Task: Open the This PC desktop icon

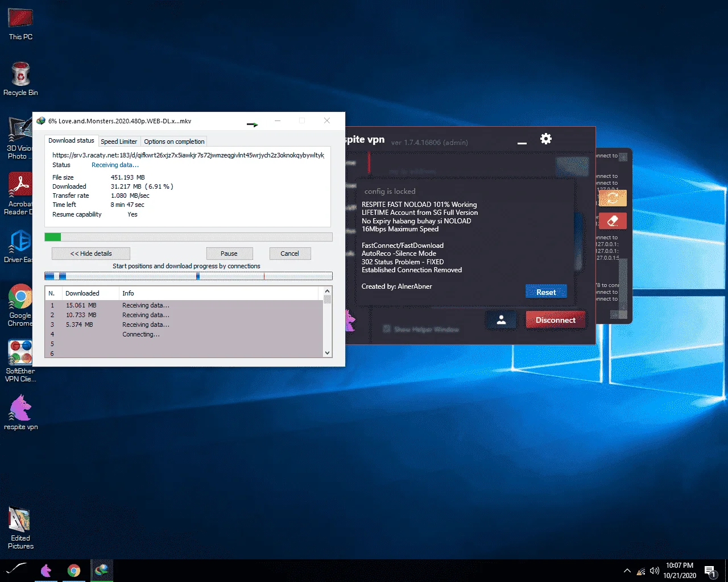Action: coord(20,24)
